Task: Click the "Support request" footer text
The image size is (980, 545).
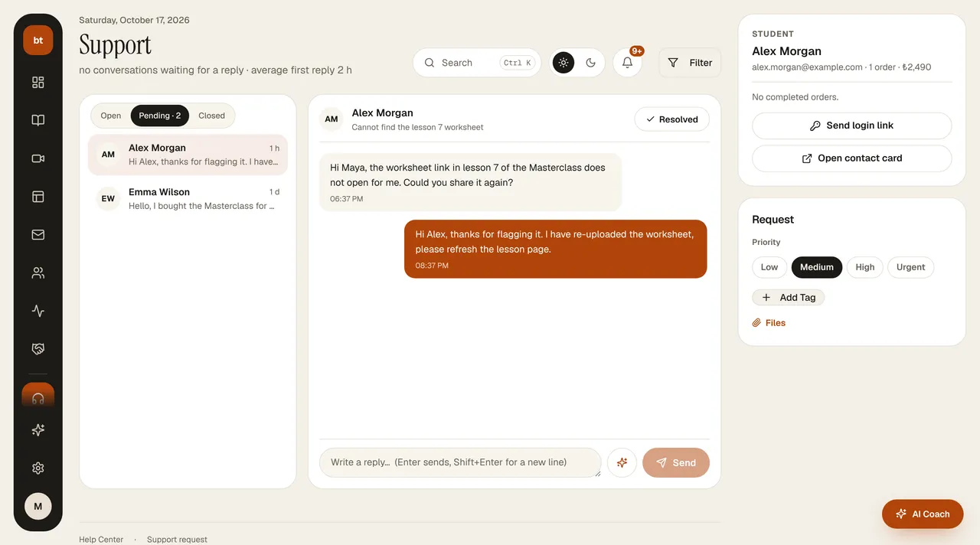Action: 177,540
